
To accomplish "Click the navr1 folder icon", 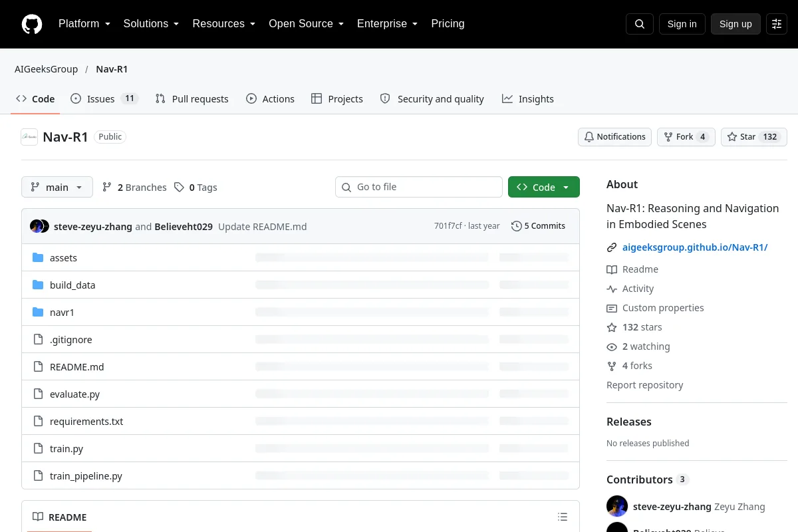I will tap(38, 313).
